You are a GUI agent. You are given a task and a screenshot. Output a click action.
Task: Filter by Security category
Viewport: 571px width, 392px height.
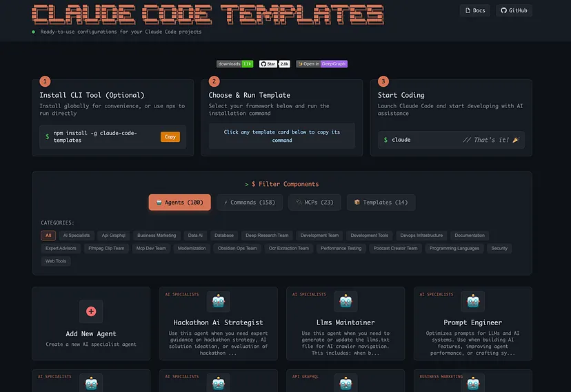coord(499,249)
